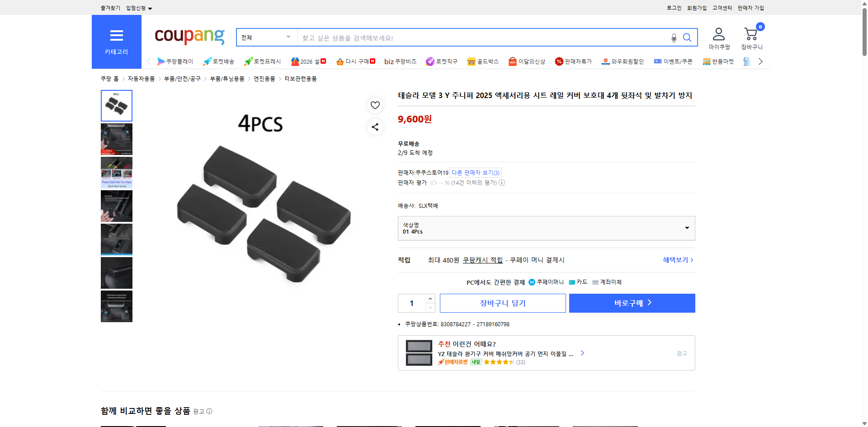Viewport: 868px width, 427px height.
Task: Click the seller rating info icon
Action: 502,183
